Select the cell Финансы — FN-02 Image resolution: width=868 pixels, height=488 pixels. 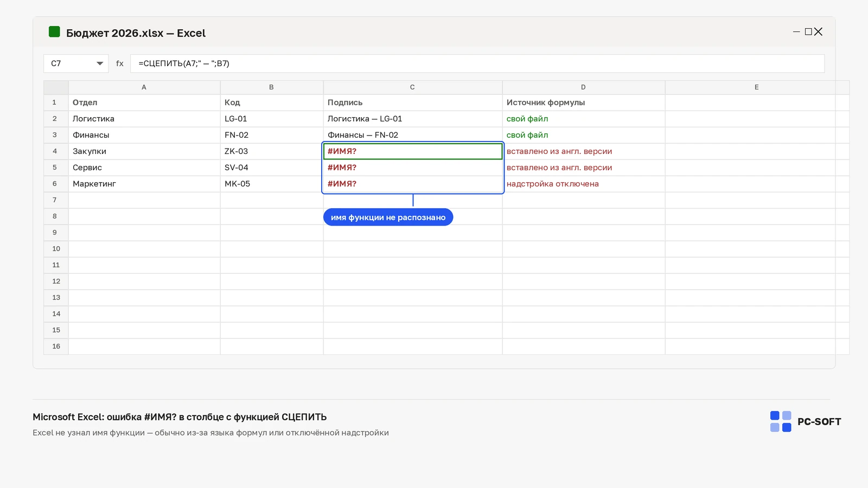click(413, 135)
